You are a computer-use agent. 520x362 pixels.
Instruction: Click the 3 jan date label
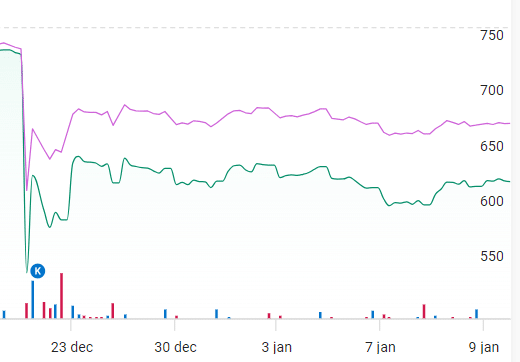click(x=276, y=347)
